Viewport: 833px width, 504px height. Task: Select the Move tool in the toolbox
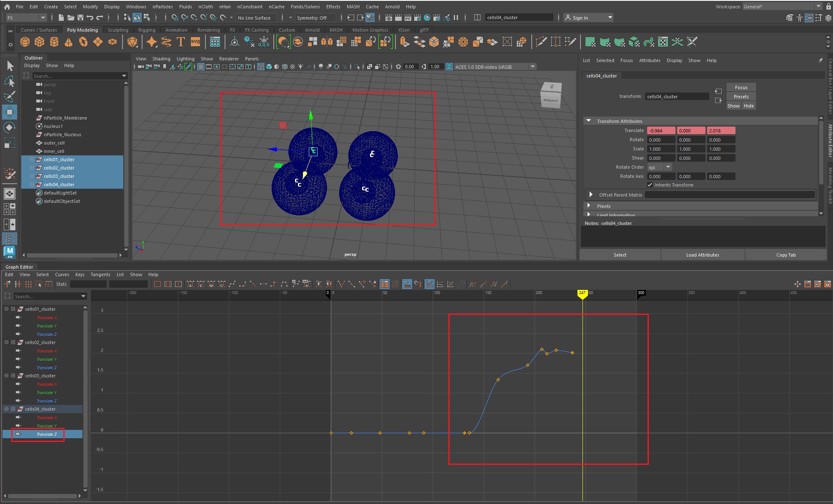[10, 112]
